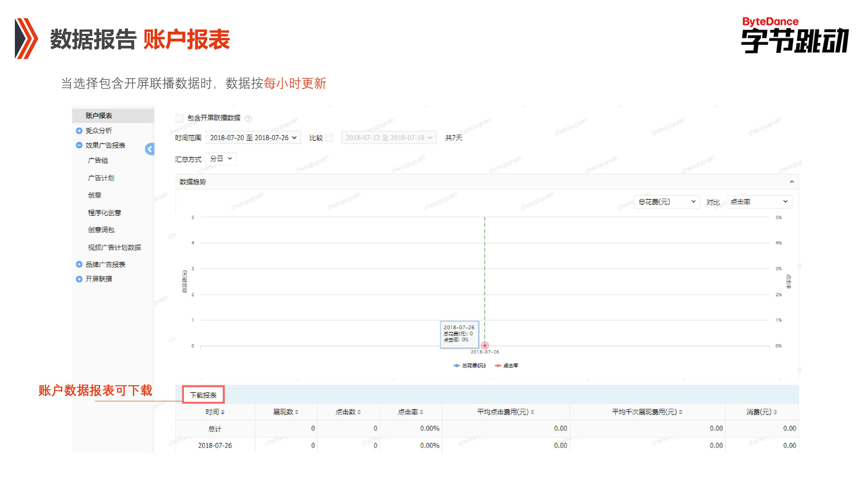Open the 汇总方式 分日 dropdown
868x488 pixels.
point(221,159)
